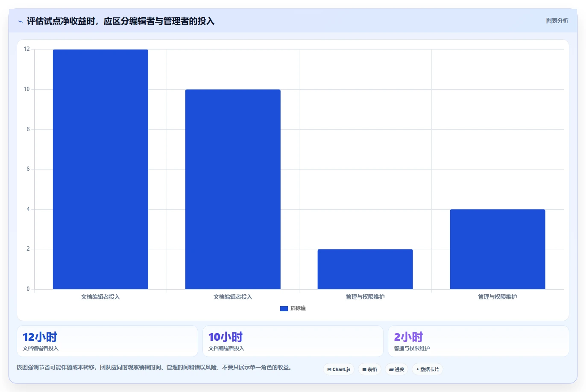The image size is (586, 392).
Task: Click axis label 管理与权限维护 under the value-4 bar
Action: [x=498, y=297]
